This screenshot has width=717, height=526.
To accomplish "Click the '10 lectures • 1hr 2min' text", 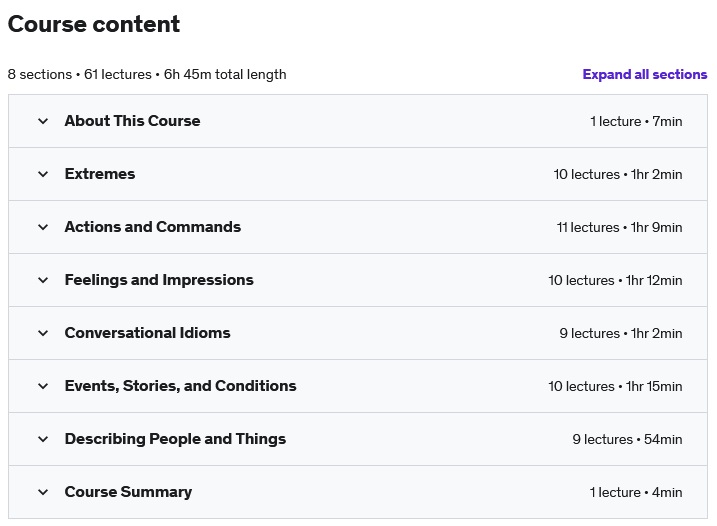I will 618,174.
